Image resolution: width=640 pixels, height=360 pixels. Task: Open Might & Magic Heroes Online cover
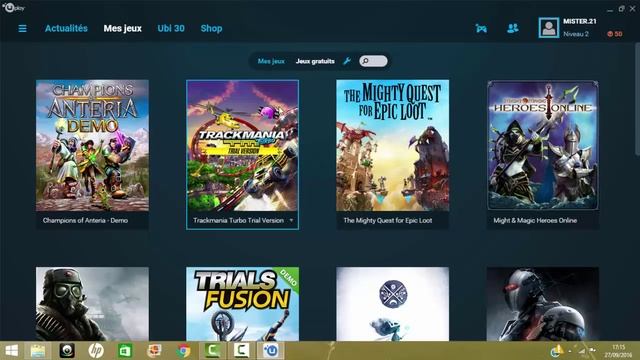[543, 145]
